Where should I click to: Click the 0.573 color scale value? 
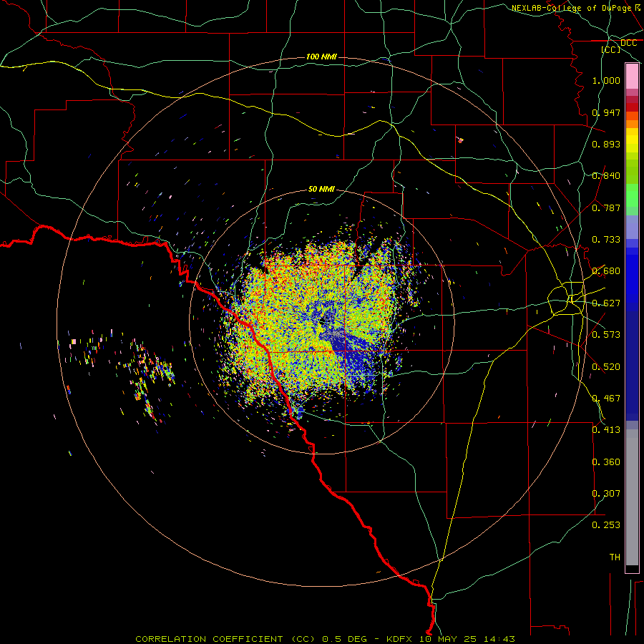(x=606, y=335)
